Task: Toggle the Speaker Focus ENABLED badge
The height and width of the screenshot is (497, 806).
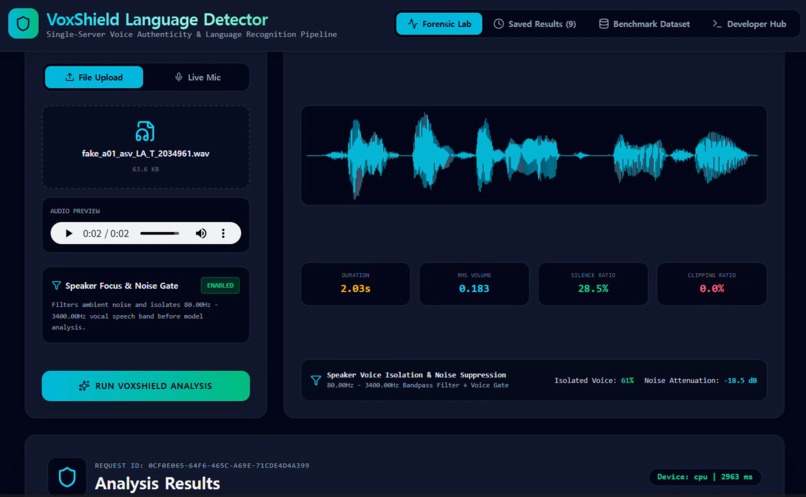Action: click(x=220, y=285)
